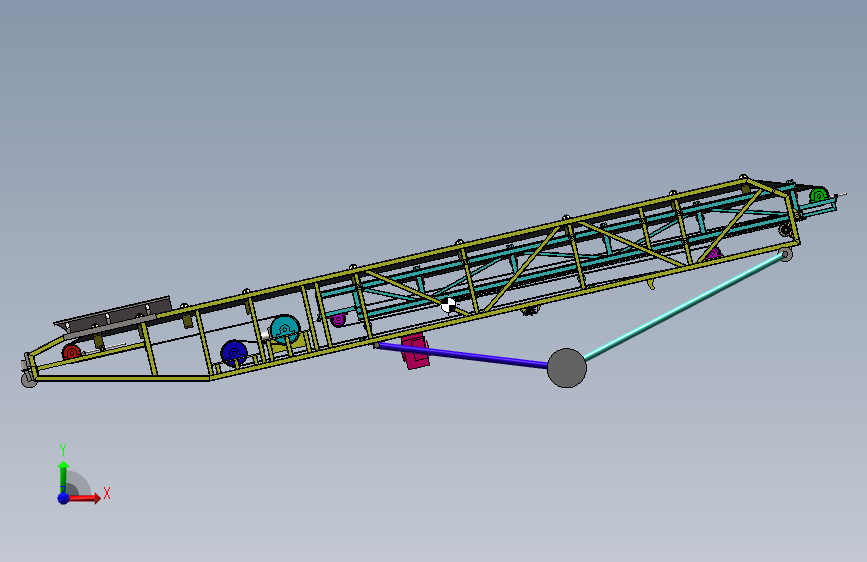Image resolution: width=867 pixels, height=562 pixels.
Task: Select the large grey wheel joining the struts
Action: coord(567,368)
